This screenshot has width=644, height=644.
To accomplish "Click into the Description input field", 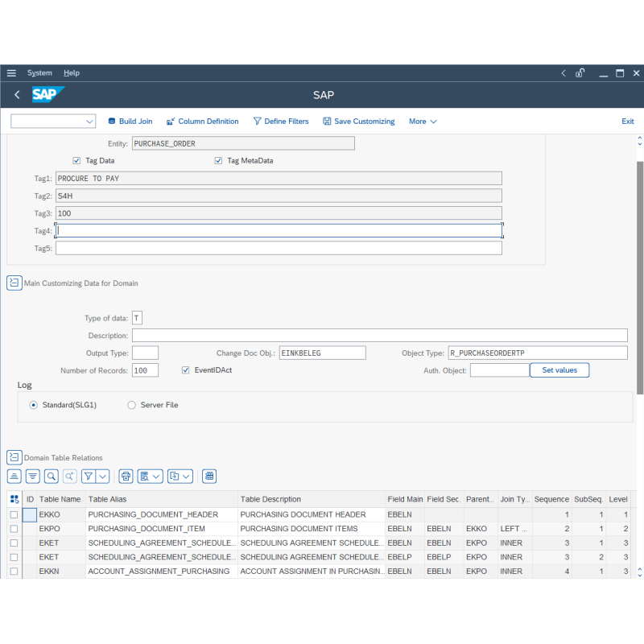I will (x=379, y=335).
